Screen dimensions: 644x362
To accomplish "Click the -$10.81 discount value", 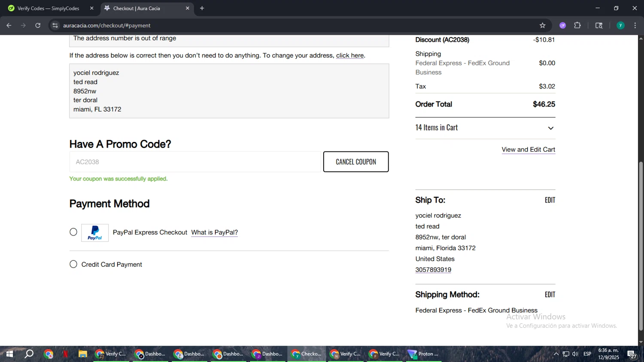I will [544, 39].
